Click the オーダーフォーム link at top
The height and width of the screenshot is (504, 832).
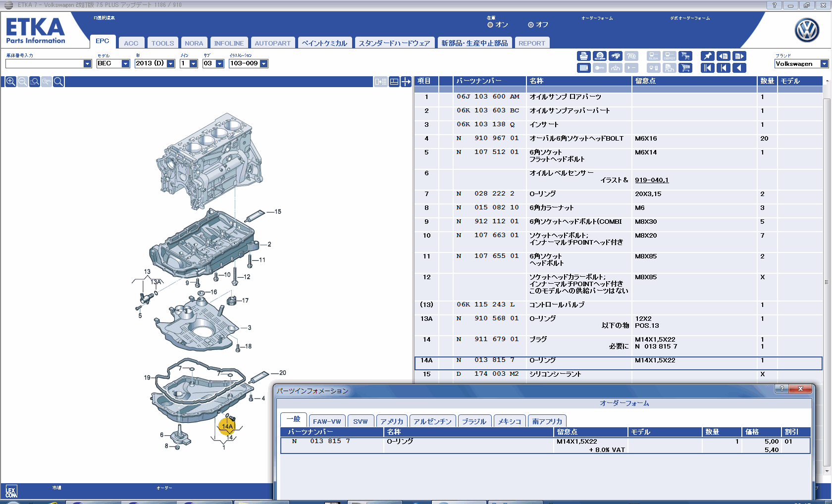(x=597, y=18)
